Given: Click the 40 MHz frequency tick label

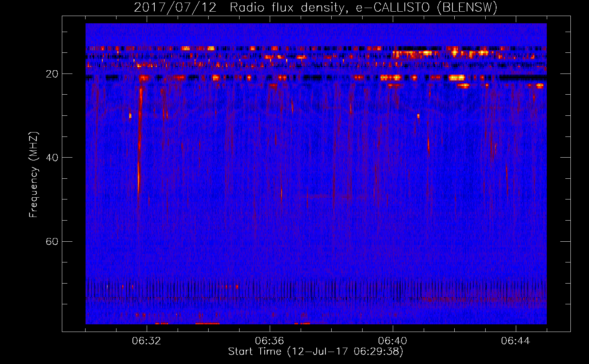Looking at the screenshot, I should [x=52, y=158].
